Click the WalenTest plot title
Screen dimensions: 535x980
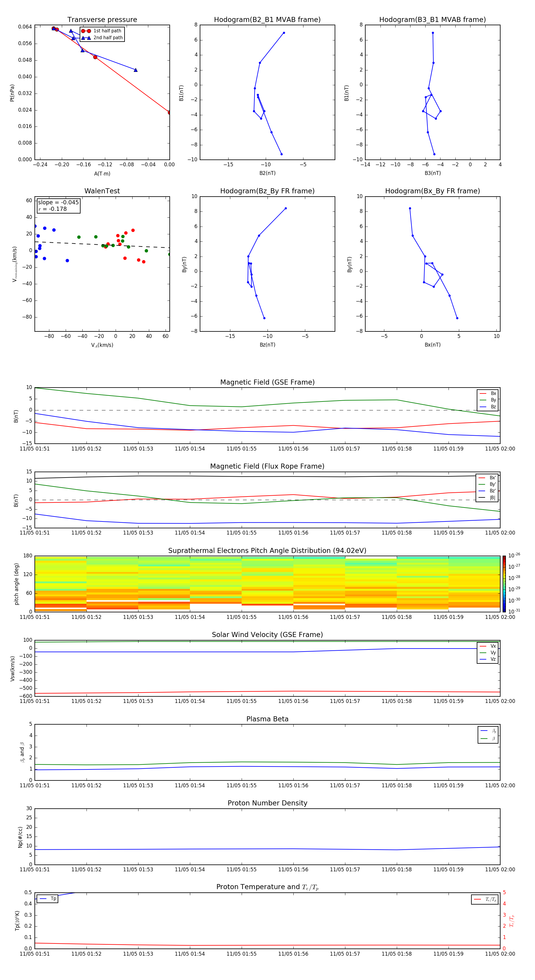click(x=102, y=191)
